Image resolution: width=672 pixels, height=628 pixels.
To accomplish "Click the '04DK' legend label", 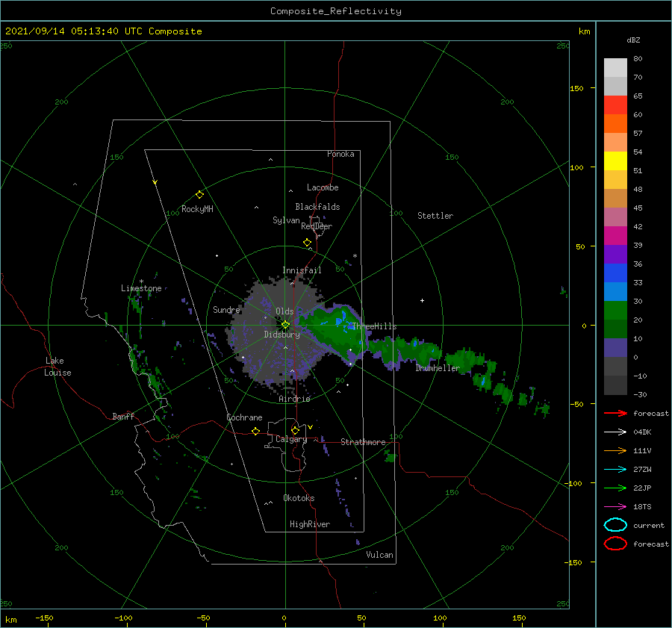I will tap(642, 432).
